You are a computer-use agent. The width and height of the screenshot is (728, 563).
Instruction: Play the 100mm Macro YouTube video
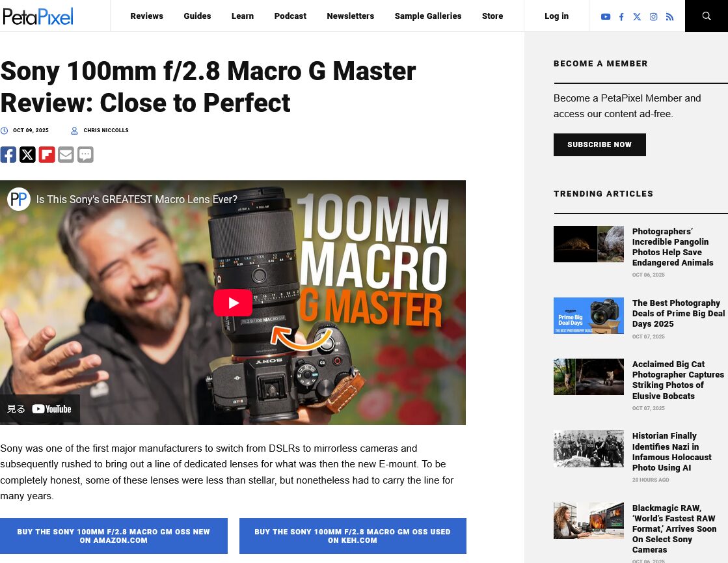pyautogui.click(x=233, y=303)
